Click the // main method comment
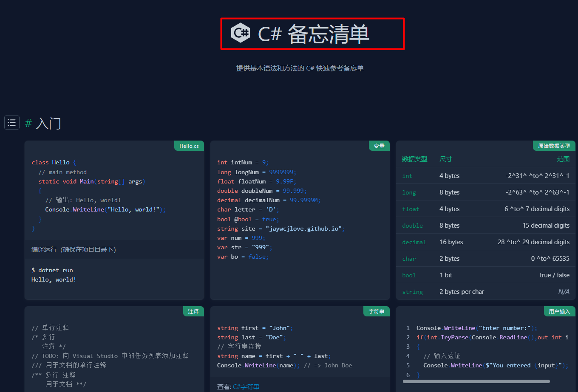The height and width of the screenshot is (392, 578). (x=62, y=172)
